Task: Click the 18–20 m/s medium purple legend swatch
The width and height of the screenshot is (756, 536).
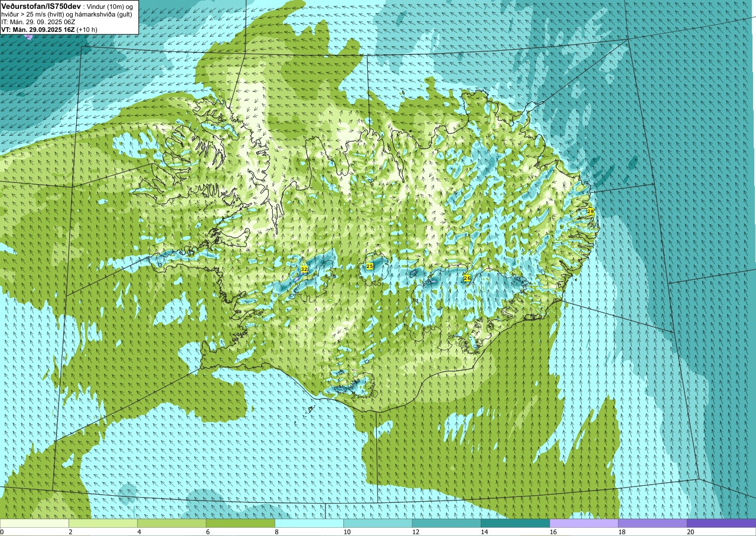Action: (x=653, y=523)
